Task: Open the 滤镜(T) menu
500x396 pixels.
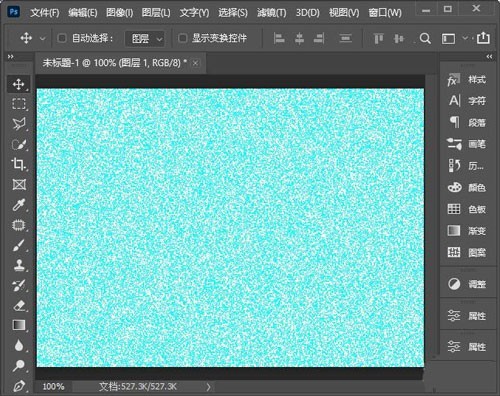Action: pos(272,13)
